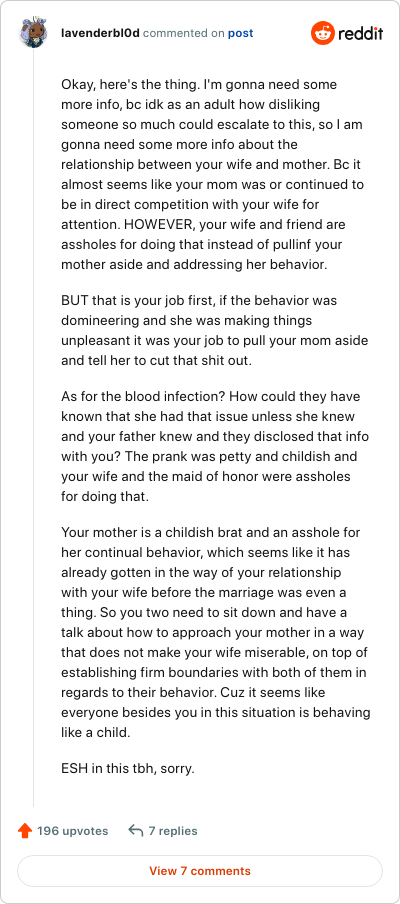
Task: Click the line "ESH in this tbh, sorry."
Action: coord(128,769)
